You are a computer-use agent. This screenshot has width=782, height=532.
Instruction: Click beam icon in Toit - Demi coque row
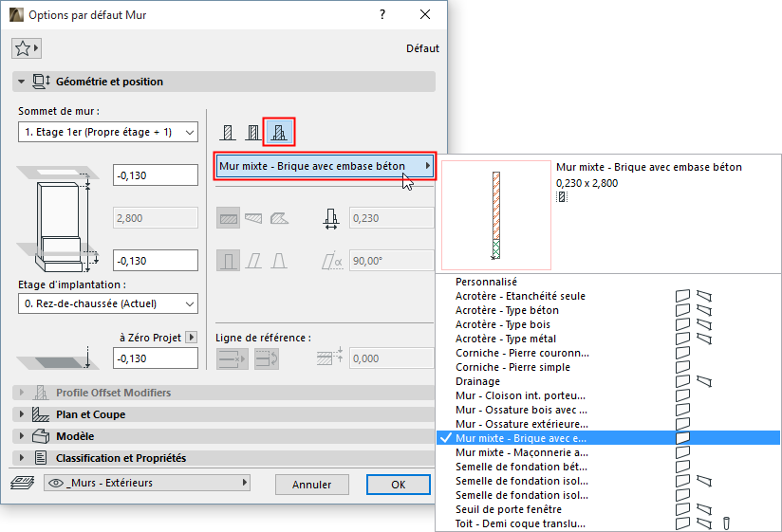(x=704, y=523)
